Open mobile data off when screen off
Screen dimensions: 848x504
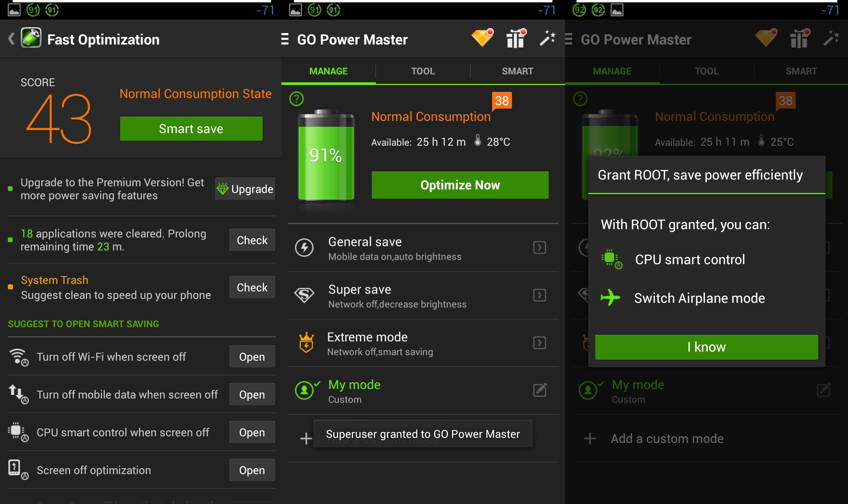[x=252, y=395]
